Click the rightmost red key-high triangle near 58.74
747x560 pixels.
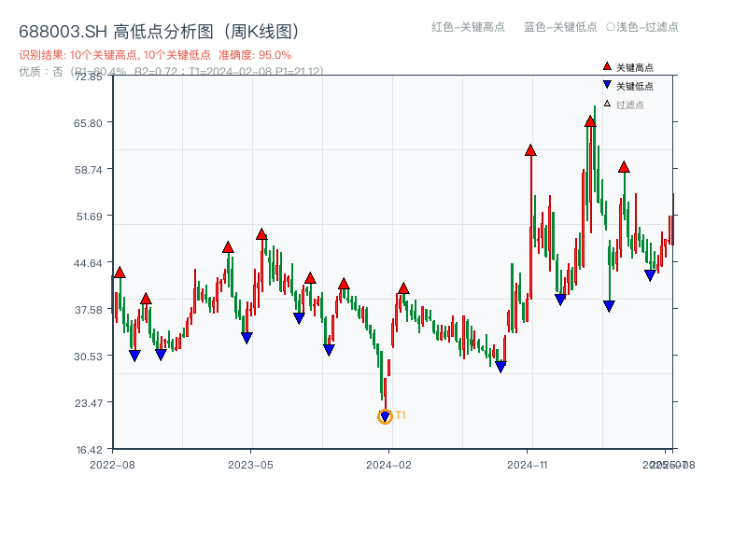[x=623, y=168]
